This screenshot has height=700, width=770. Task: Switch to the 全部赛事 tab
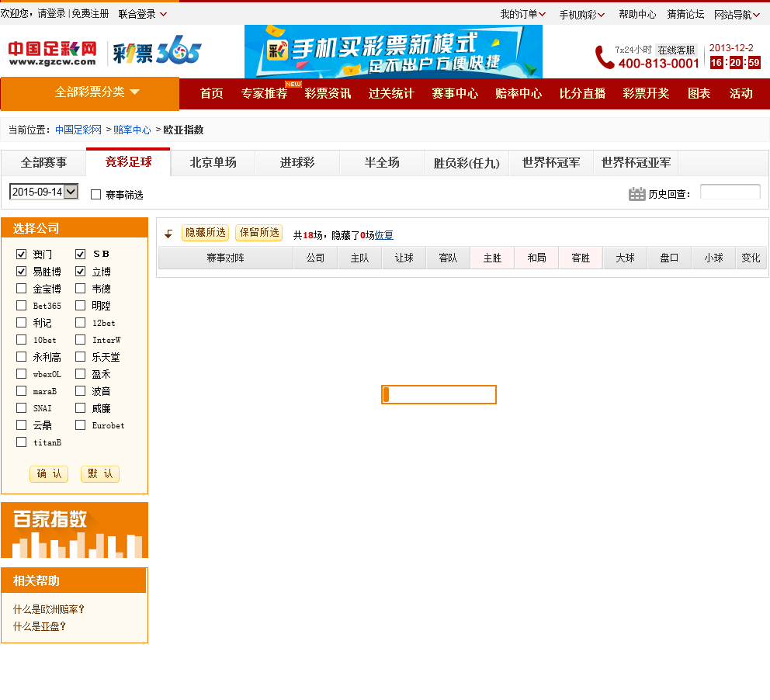point(43,163)
